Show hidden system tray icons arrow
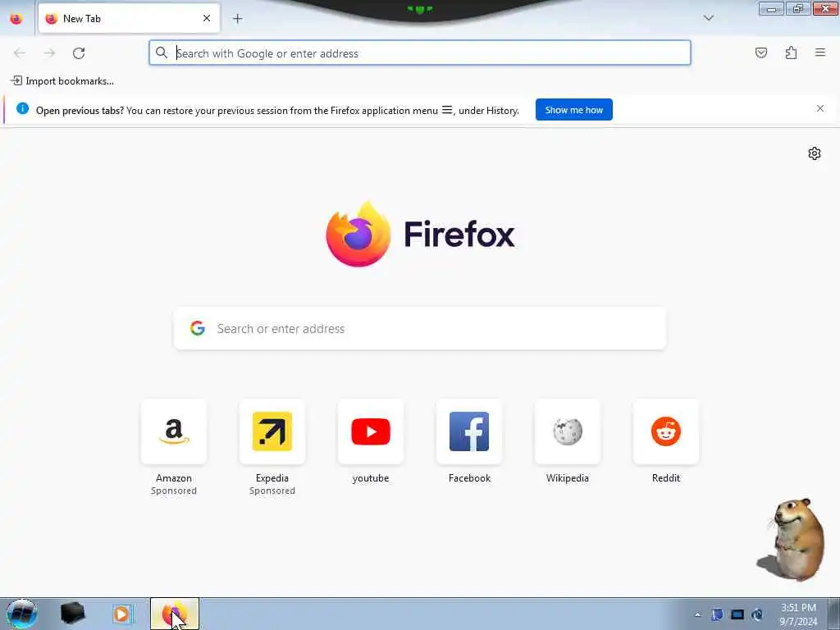Viewport: 840px width, 630px height. (x=697, y=615)
